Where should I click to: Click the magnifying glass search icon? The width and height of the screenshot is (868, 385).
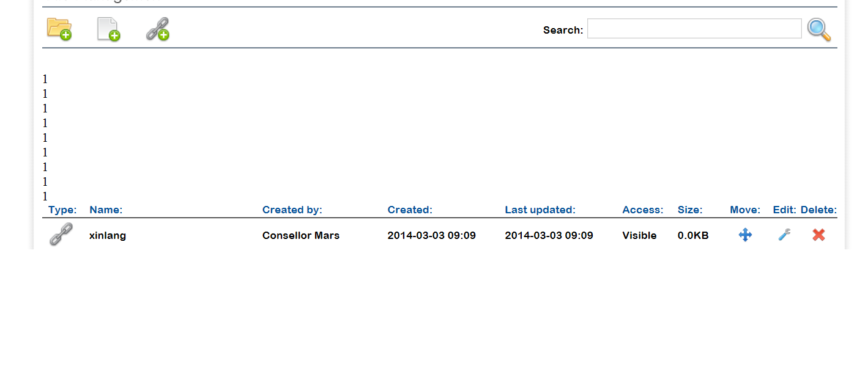[818, 29]
